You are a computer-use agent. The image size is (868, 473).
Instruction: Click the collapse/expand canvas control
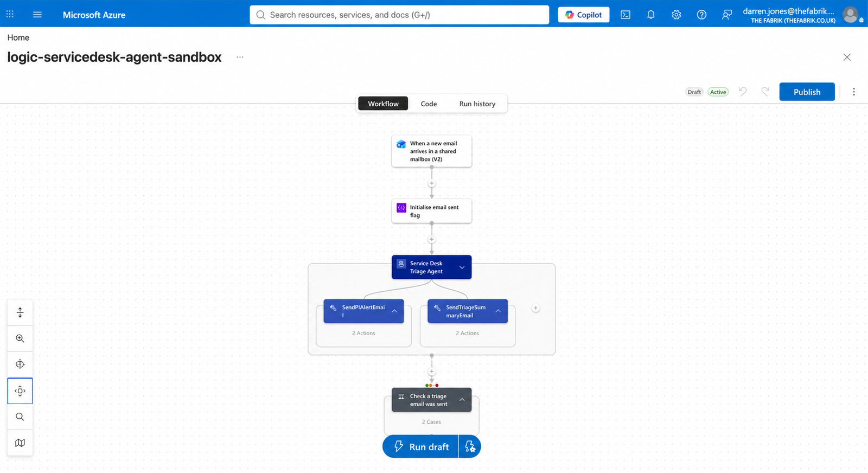coord(20,312)
